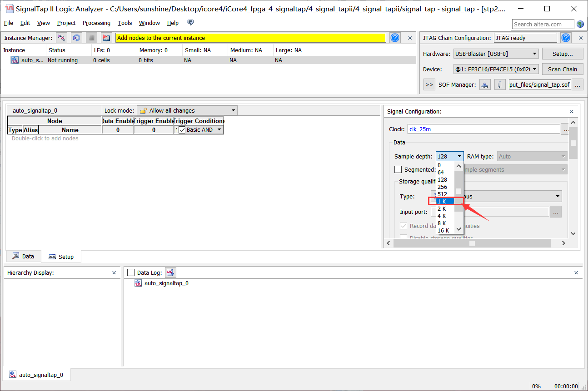Click Autorun Analysis icon in Instance Manager

coord(76,38)
